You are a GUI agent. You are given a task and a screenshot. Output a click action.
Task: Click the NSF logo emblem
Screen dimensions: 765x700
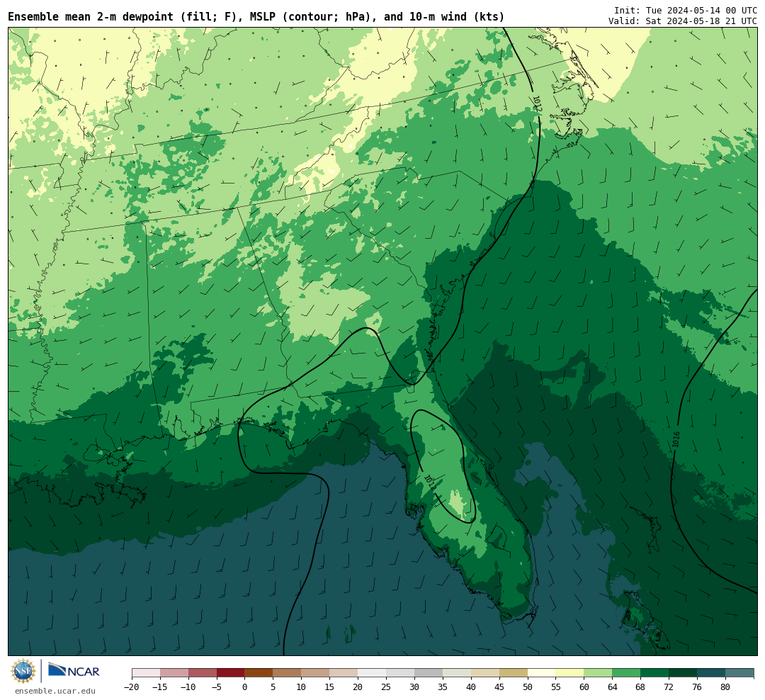23,671
